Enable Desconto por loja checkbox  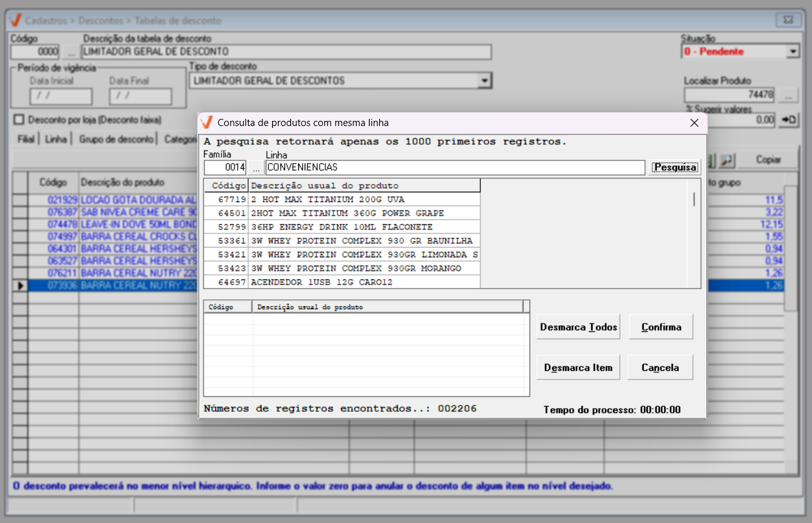pyautogui.click(x=19, y=120)
